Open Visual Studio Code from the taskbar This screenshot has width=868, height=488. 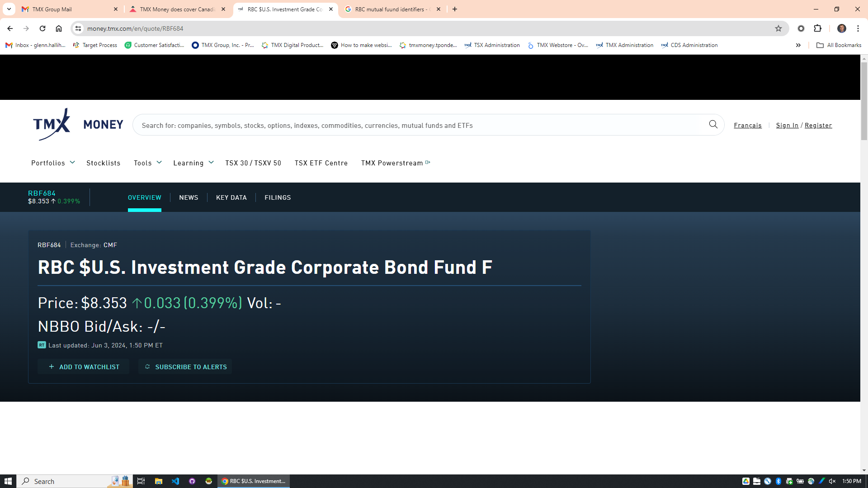tap(175, 481)
